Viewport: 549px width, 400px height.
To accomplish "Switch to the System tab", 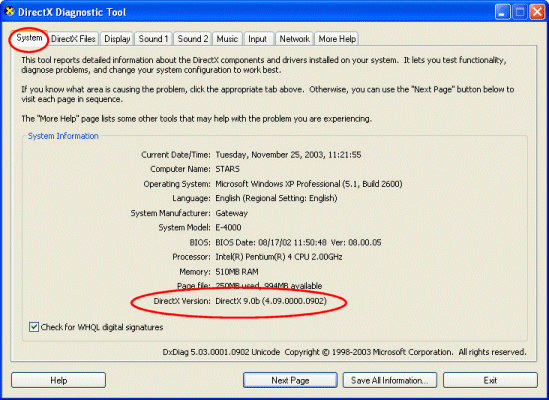I will [x=29, y=38].
